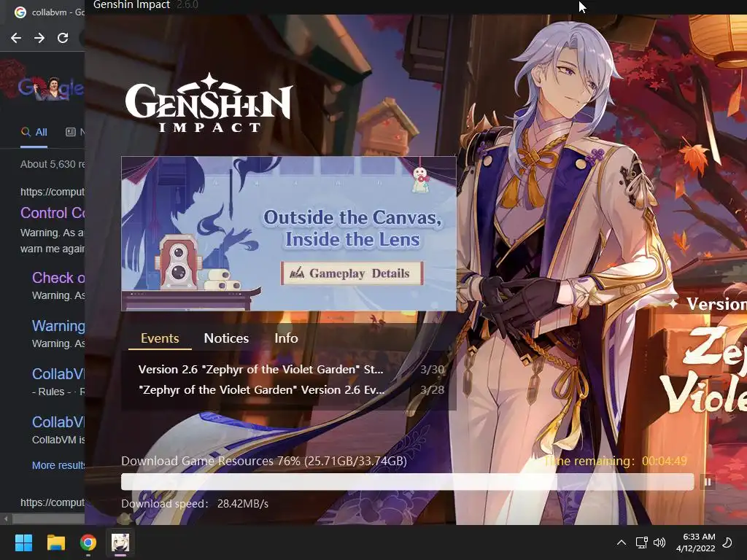Open the Check search result link
Viewport: 747px width, 560px height.
coord(58,278)
